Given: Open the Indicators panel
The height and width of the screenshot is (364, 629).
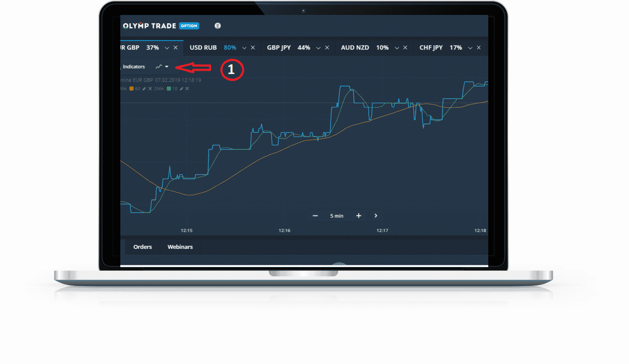Looking at the screenshot, I should [134, 67].
